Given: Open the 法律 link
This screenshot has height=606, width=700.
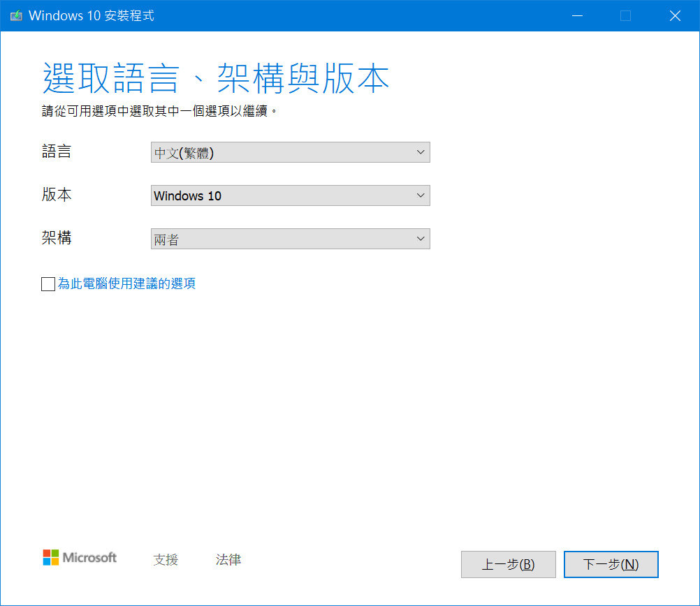Looking at the screenshot, I should tap(228, 559).
